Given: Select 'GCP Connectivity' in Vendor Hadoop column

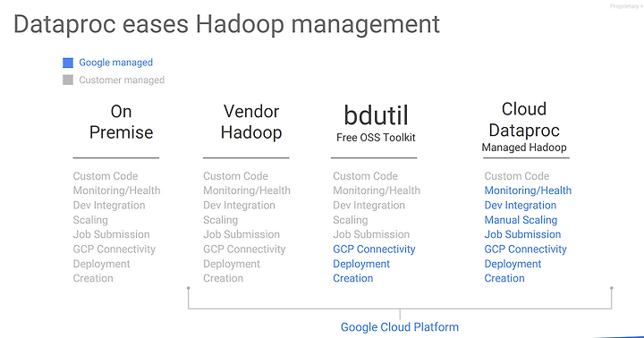Looking at the screenshot, I should coord(244,249).
